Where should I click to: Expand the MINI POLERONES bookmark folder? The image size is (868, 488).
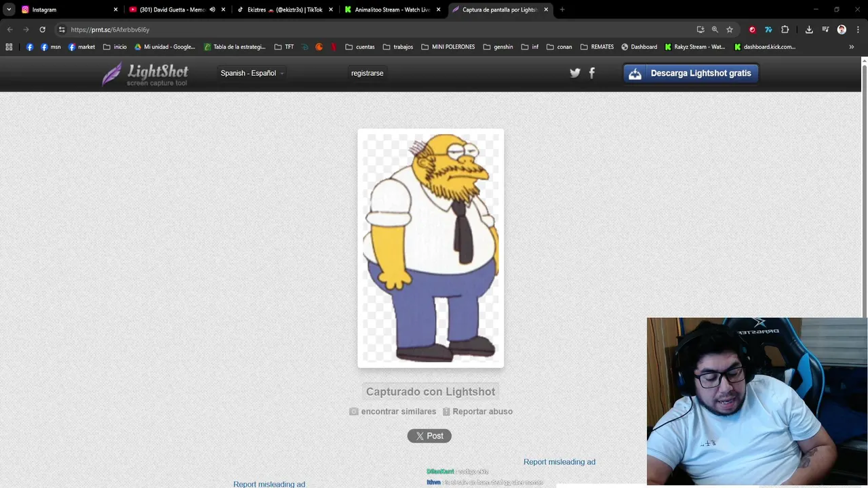[448, 47]
